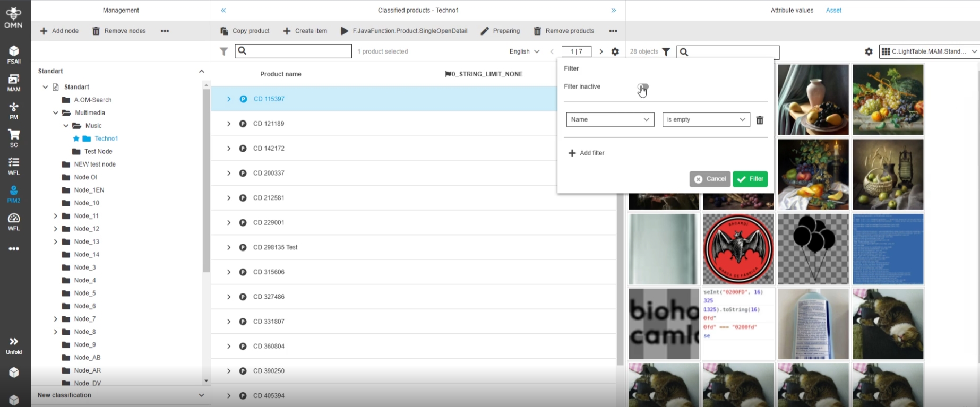
Task: Collapse panel with left double chevron
Action: pyautogui.click(x=223, y=10)
